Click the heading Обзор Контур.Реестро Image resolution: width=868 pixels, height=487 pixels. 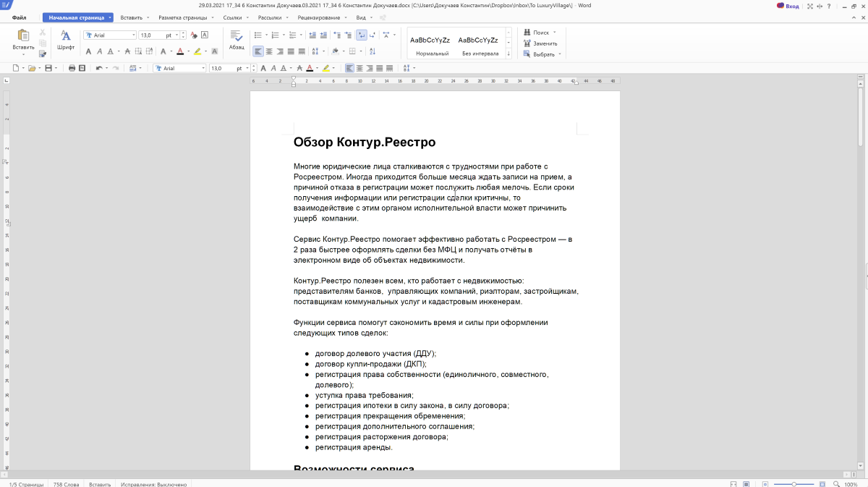365,142
